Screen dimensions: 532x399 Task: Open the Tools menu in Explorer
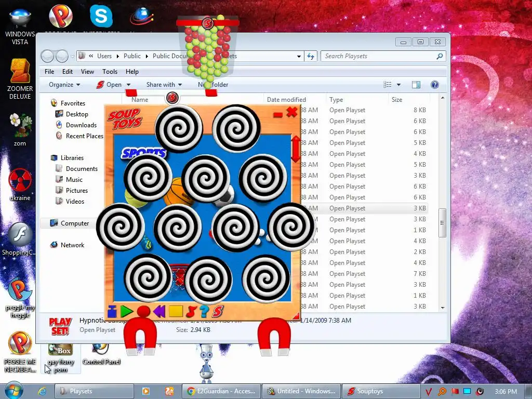pos(110,72)
